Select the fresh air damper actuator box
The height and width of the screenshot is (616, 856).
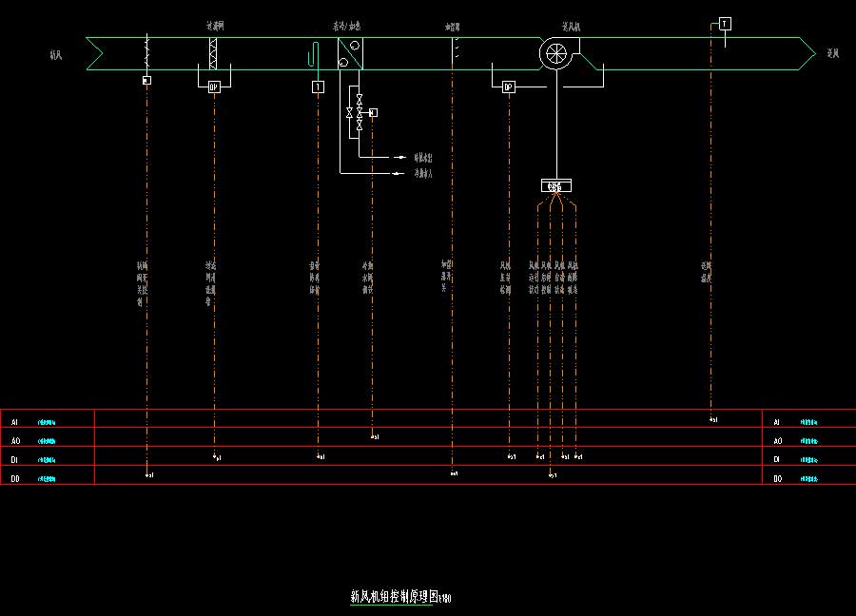(x=146, y=81)
